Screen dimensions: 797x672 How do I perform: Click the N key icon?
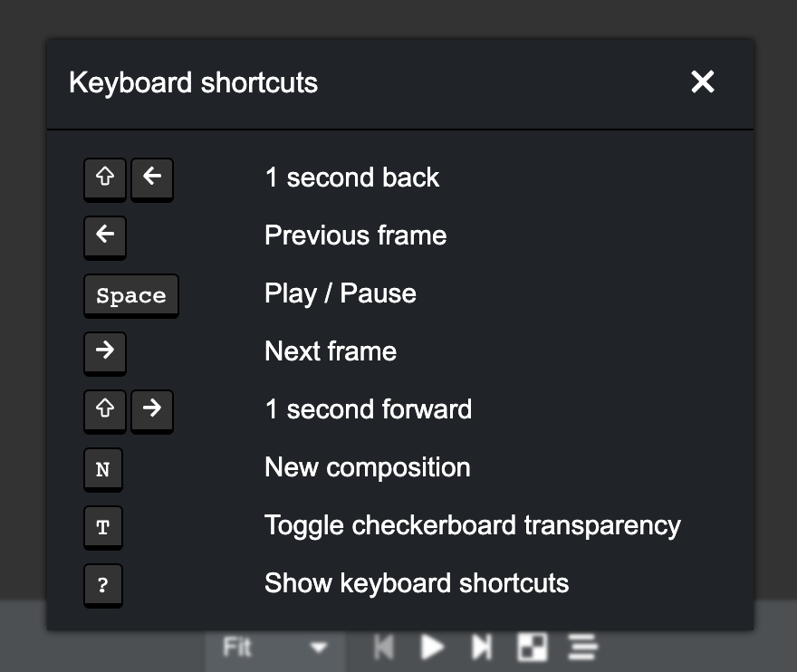tap(103, 470)
